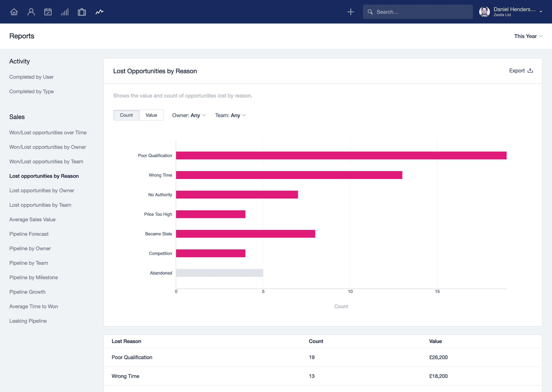Image resolution: width=552 pixels, height=392 pixels.
Task: Open Completed by User report
Action: (x=31, y=77)
